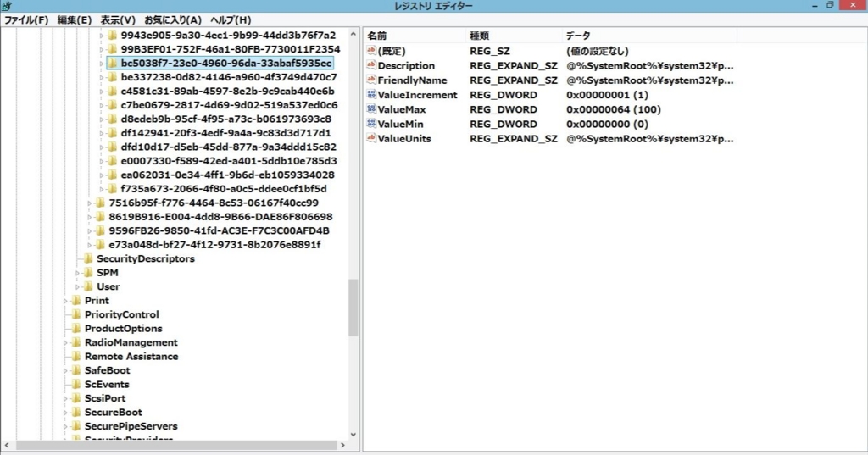Viewport: 868px width, 455px height.
Task: Expand the SafeBoot key
Action: (x=65, y=371)
